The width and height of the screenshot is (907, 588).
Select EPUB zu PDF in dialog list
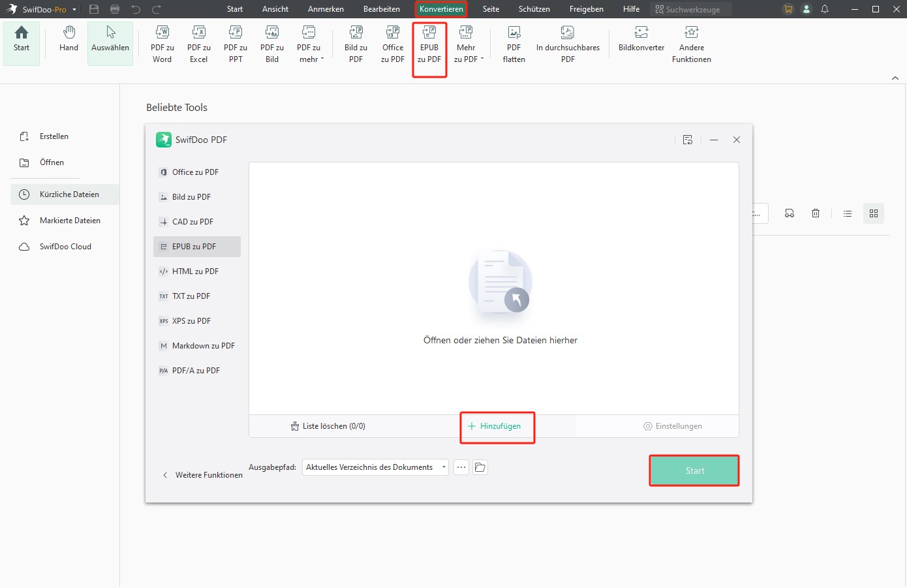coord(197,247)
